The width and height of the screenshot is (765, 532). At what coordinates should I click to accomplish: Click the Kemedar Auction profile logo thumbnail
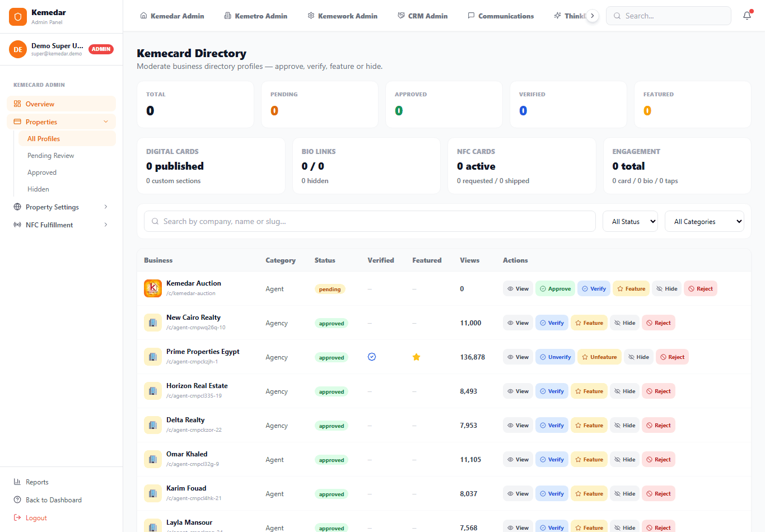[x=153, y=288]
